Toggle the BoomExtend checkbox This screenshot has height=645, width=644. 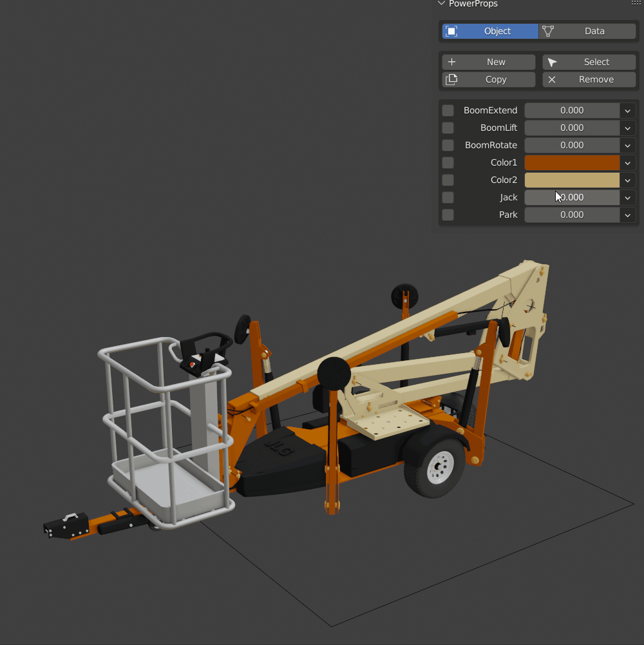(448, 110)
